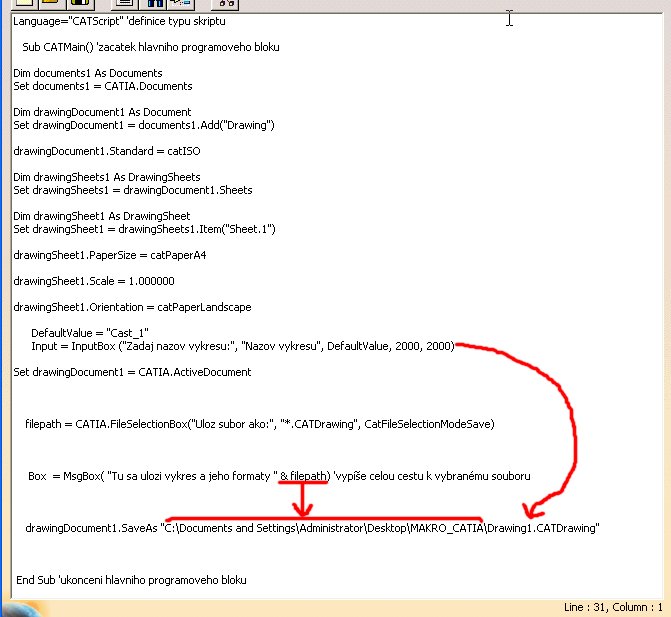Place cursor on the Sub CATMain() line

pos(151,47)
